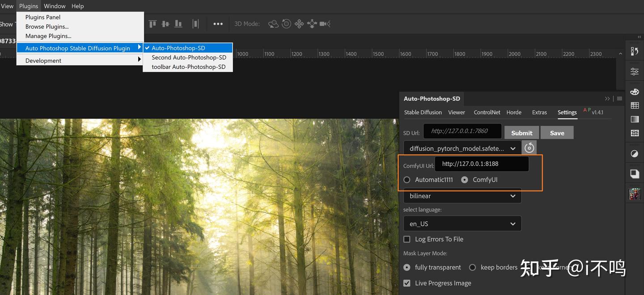Open the en_US language dropdown

coord(462,223)
